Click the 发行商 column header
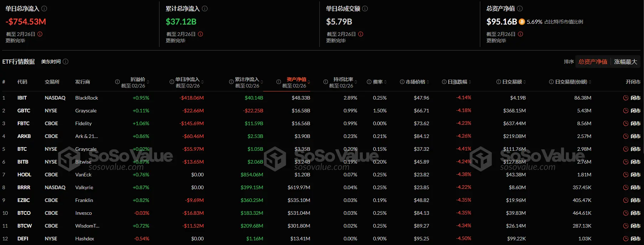 83,82
